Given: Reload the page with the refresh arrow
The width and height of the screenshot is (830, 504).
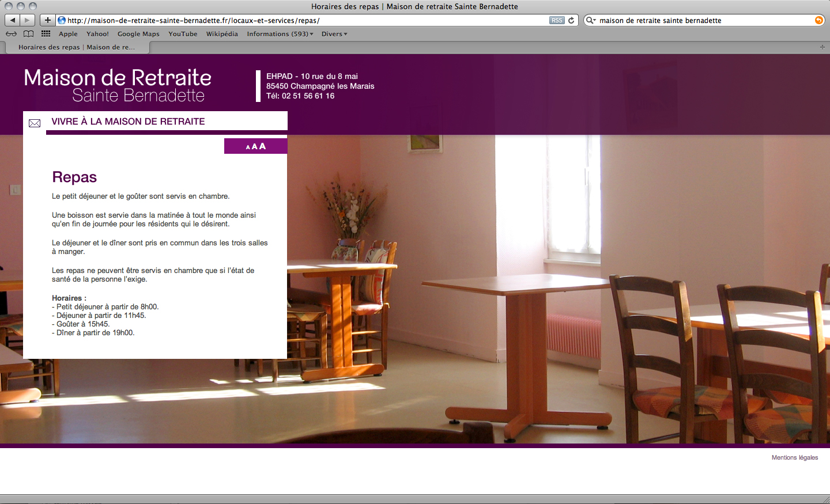Looking at the screenshot, I should pos(571,20).
